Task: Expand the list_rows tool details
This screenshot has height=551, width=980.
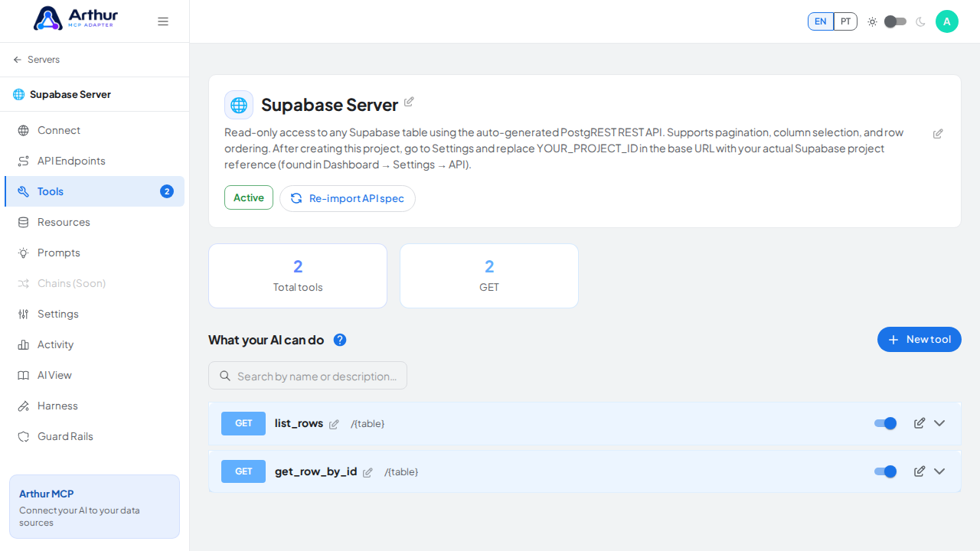Action: pos(939,423)
